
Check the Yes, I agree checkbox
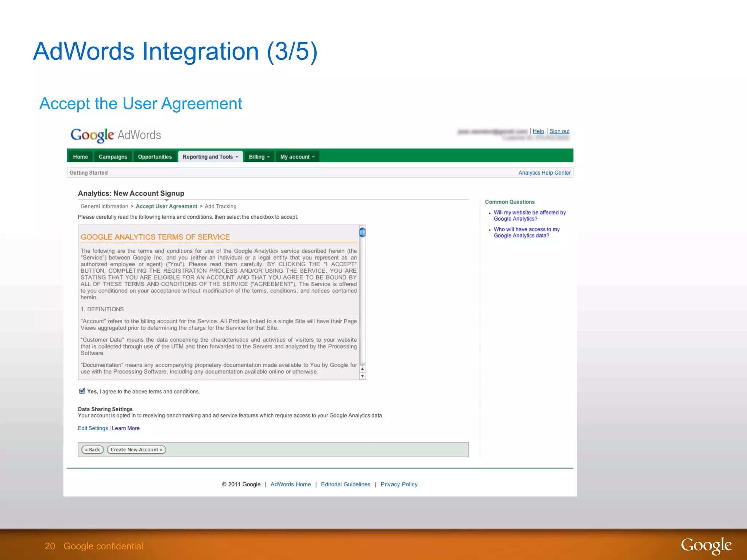[x=82, y=391]
